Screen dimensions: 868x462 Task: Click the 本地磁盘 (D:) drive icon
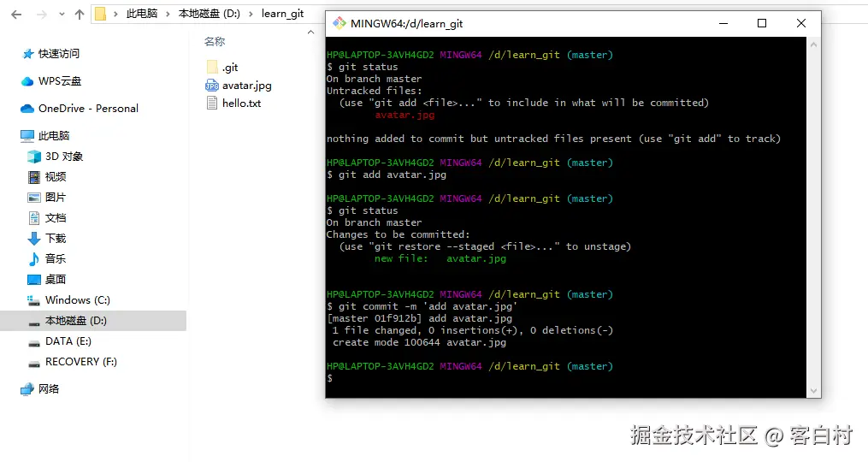[x=34, y=323]
